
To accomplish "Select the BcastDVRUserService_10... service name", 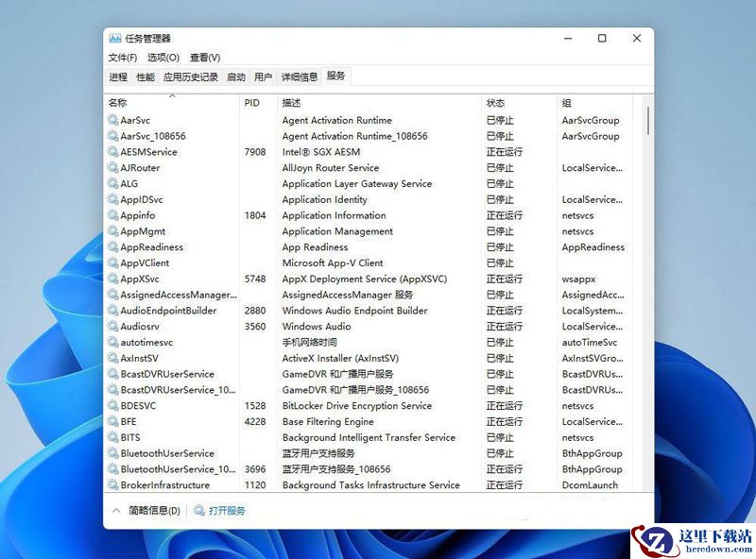I will tap(178, 390).
